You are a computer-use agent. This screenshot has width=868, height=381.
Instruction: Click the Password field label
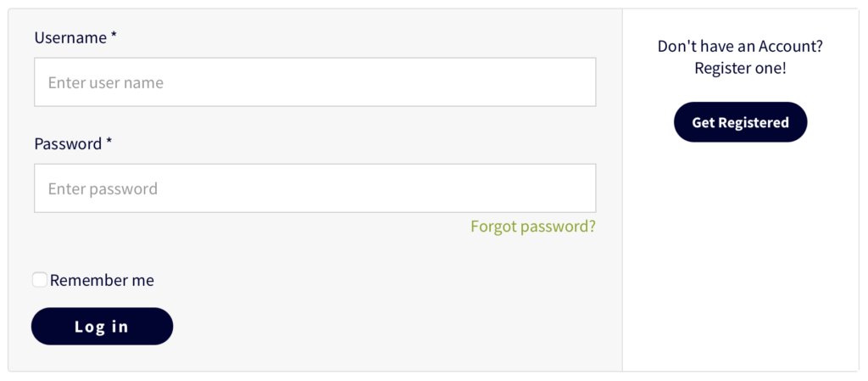point(68,144)
